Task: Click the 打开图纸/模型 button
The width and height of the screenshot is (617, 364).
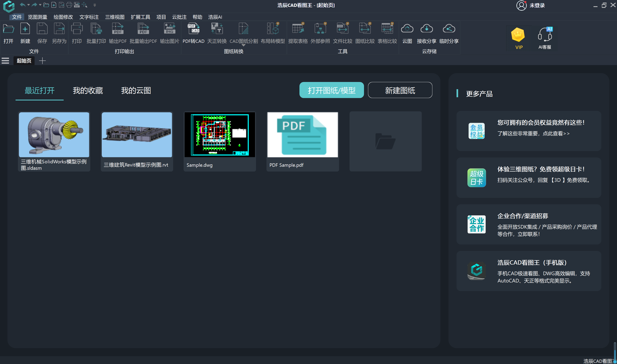Action: [x=331, y=90]
